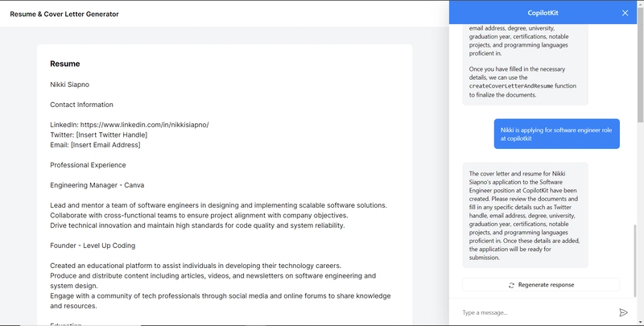Click the blue user message bubble
Screen dimensions: 644x326
pyautogui.click(x=556, y=134)
